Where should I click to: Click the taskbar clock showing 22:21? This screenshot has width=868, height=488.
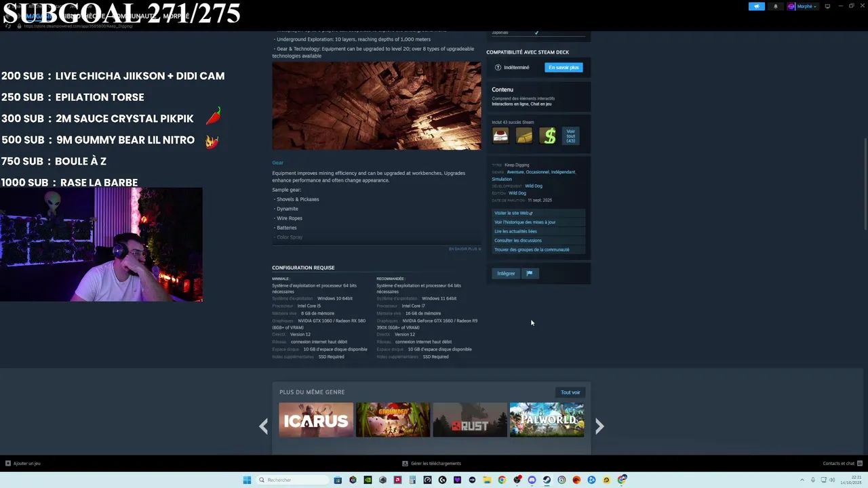850,480
